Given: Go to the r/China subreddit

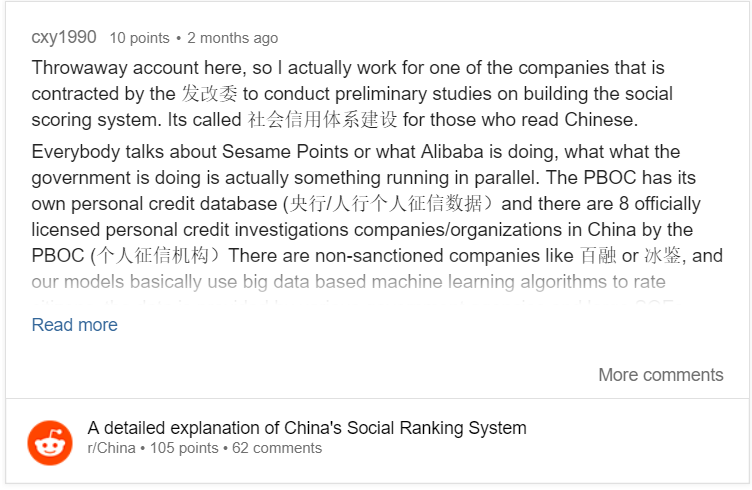Looking at the screenshot, I should pyautogui.click(x=111, y=448).
